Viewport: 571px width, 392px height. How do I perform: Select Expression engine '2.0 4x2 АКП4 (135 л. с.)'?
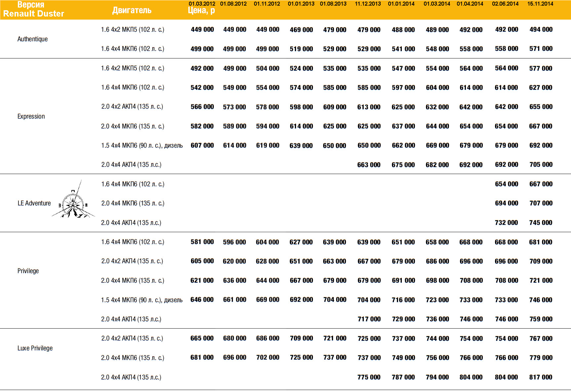132,106
